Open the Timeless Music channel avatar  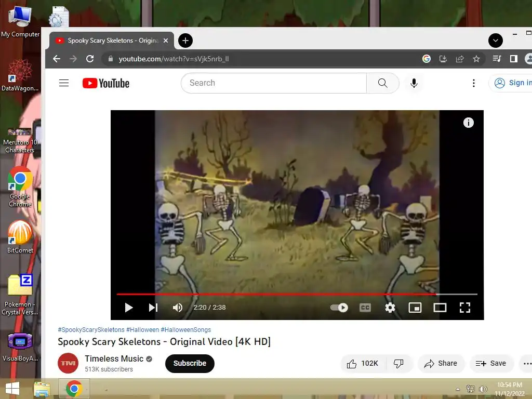(x=68, y=363)
